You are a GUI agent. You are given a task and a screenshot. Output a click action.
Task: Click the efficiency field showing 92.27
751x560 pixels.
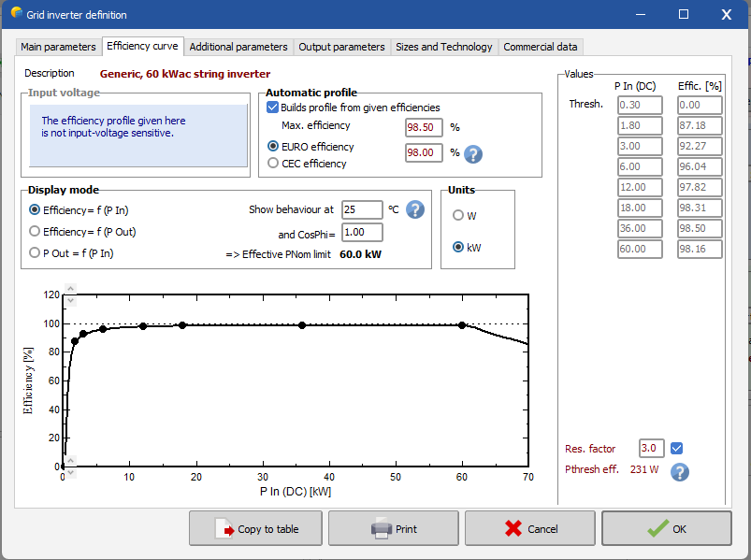(700, 146)
